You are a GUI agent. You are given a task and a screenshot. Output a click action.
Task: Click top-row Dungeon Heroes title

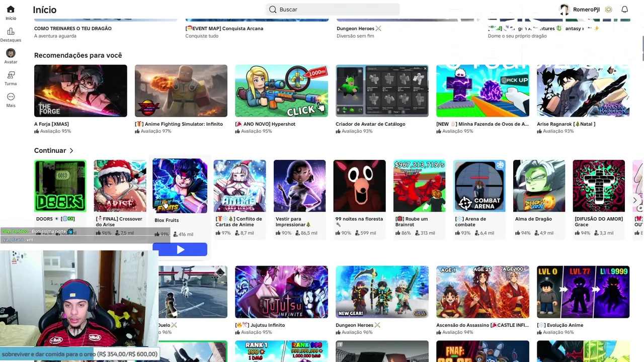(x=359, y=29)
